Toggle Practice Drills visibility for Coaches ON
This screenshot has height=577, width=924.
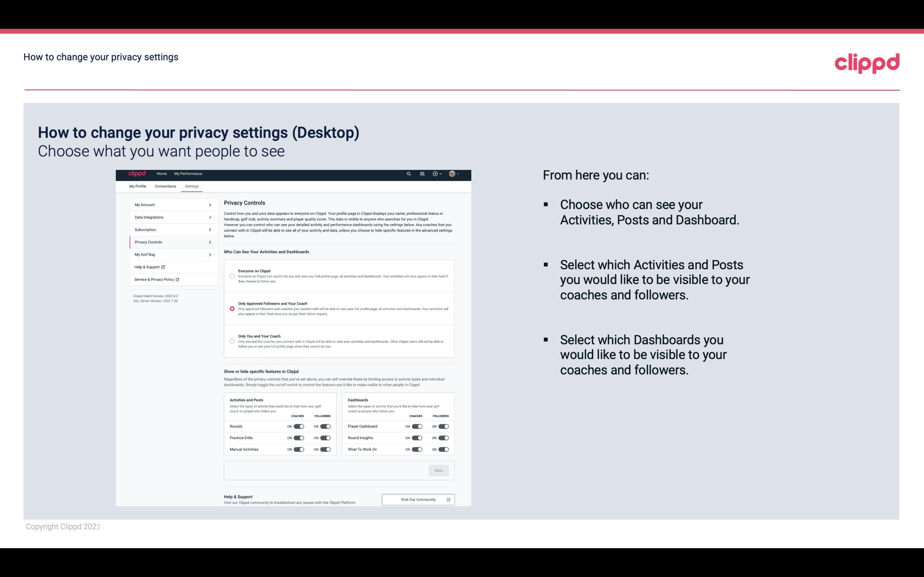[299, 437]
